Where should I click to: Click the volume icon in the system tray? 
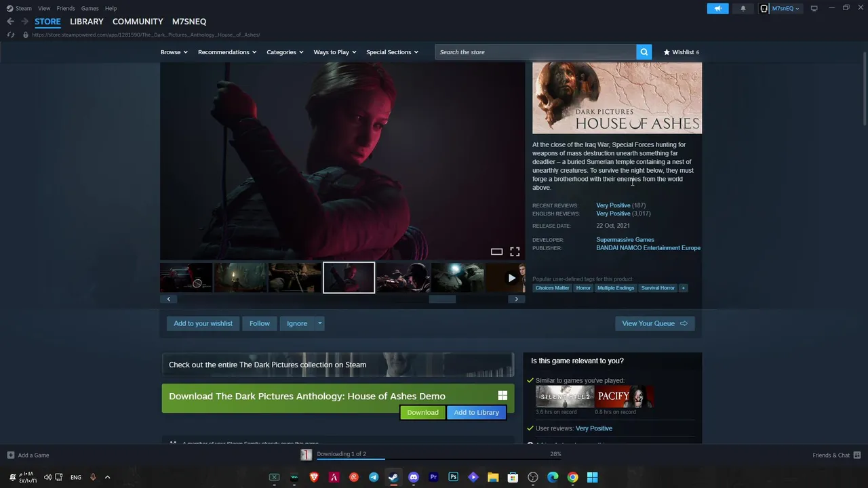[x=47, y=477]
